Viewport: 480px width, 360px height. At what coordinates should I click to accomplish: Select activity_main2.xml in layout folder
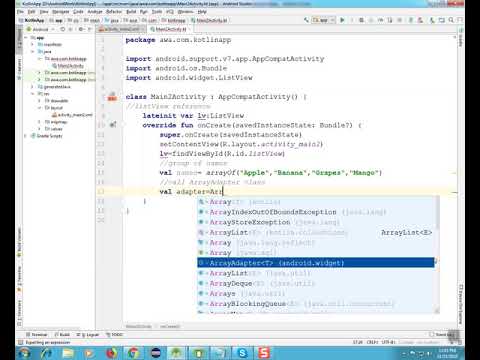pyautogui.click(x=72, y=115)
